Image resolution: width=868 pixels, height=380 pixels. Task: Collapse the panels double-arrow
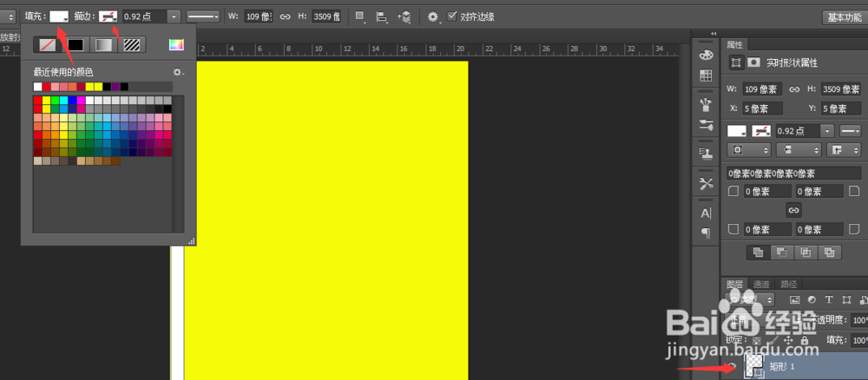[x=713, y=33]
